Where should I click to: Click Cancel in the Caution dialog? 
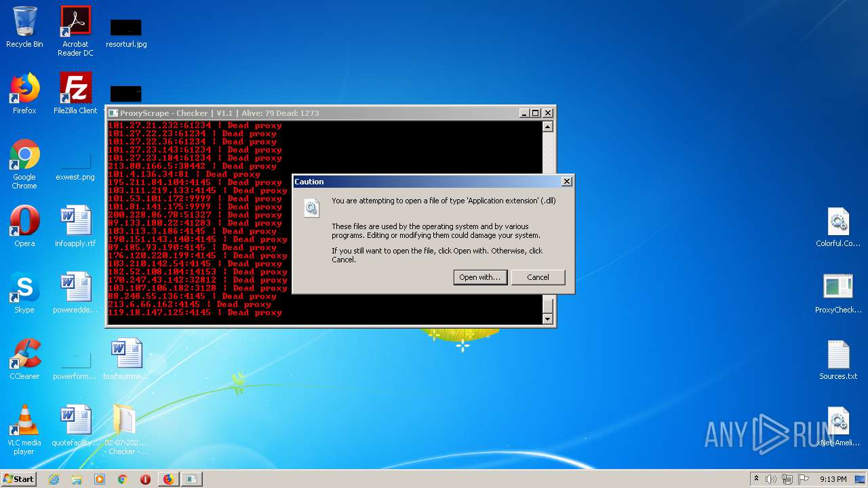(538, 277)
